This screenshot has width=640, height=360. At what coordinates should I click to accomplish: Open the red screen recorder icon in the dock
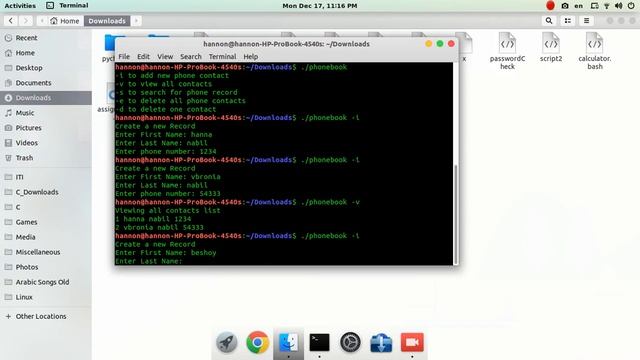tap(412, 342)
